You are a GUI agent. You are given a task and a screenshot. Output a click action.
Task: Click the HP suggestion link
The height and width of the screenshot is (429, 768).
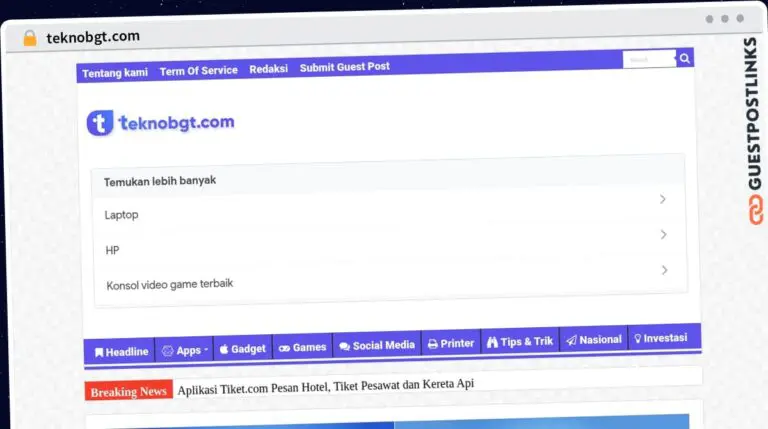(112, 250)
